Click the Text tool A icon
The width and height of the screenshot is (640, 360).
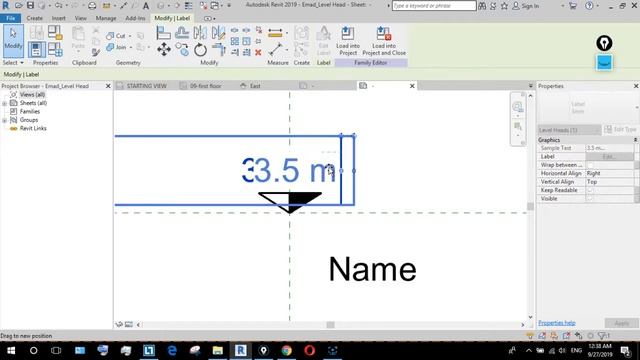pos(146,6)
